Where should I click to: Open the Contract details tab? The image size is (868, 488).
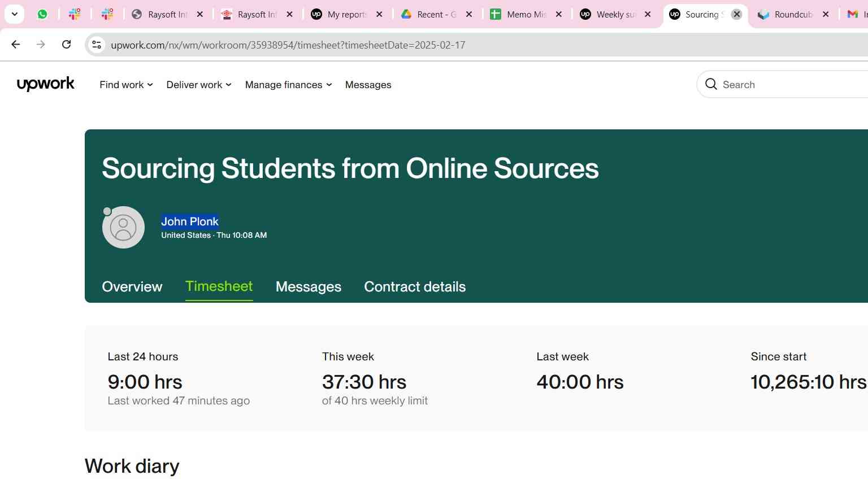(415, 286)
